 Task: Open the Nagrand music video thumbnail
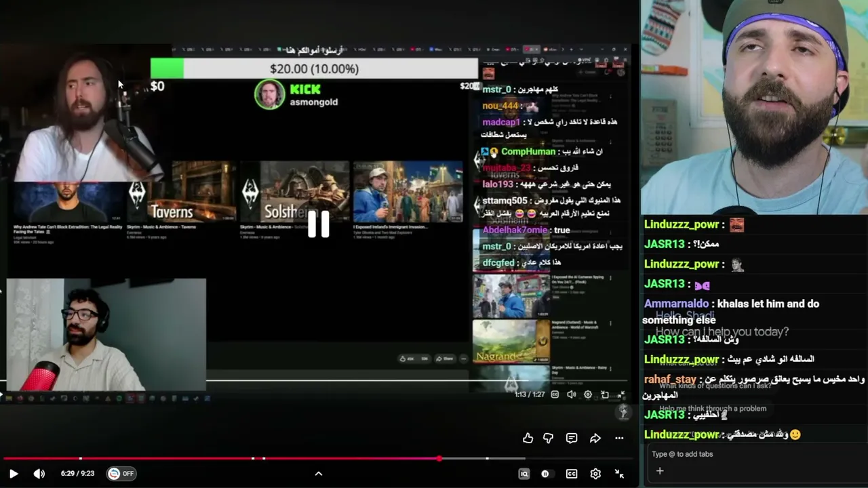coord(511,341)
